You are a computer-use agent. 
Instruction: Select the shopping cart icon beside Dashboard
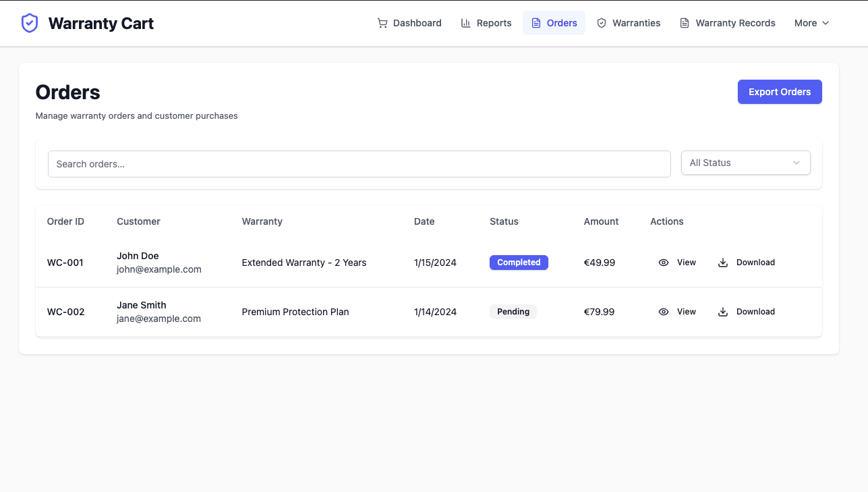tap(382, 22)
